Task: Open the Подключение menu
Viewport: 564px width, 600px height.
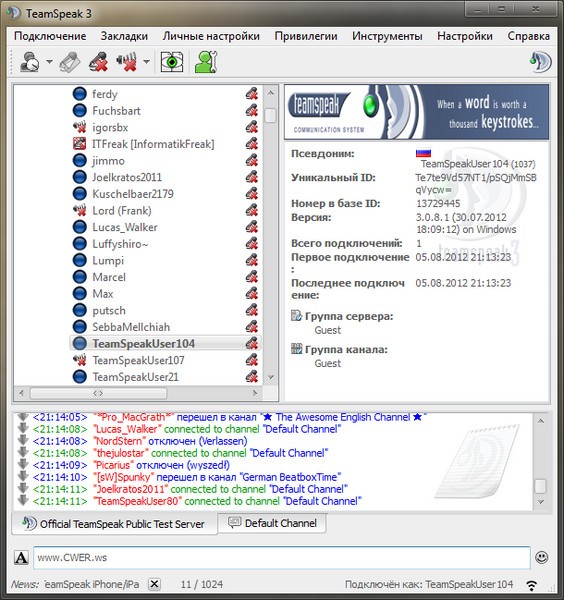Action: (50, 36)
